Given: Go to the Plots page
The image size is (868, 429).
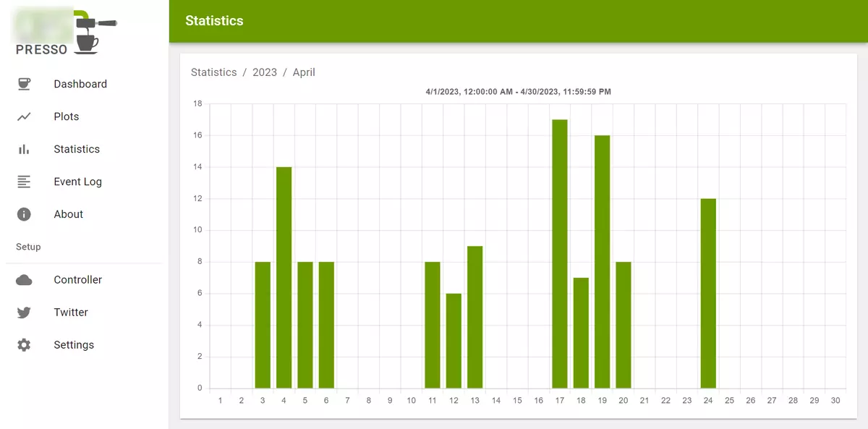Looking at the screenshot, I should click(x=67, y=116).
